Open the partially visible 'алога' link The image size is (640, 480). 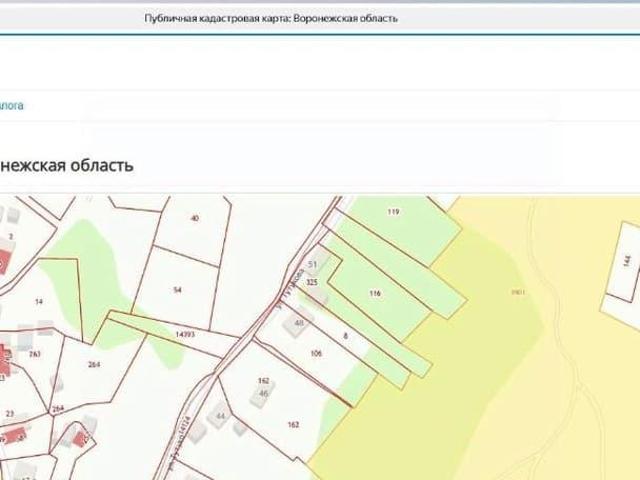click(x=11, y=106)
